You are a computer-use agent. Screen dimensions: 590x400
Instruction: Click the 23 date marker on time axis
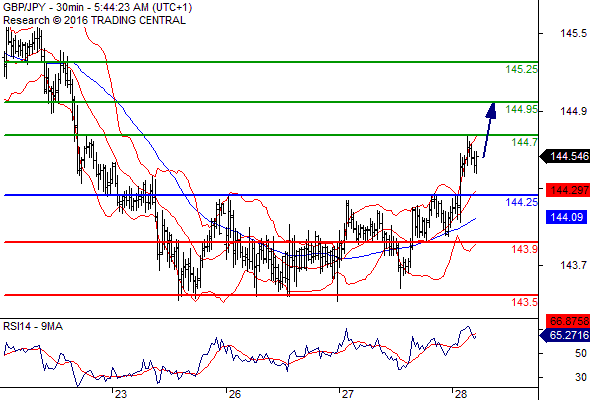point(121,394)
